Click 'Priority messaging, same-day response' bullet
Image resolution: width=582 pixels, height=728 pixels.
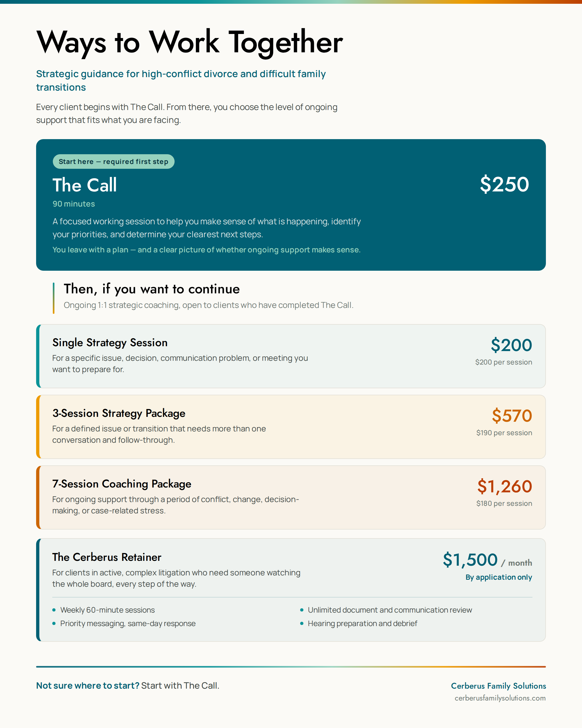[x=128, y=623]
